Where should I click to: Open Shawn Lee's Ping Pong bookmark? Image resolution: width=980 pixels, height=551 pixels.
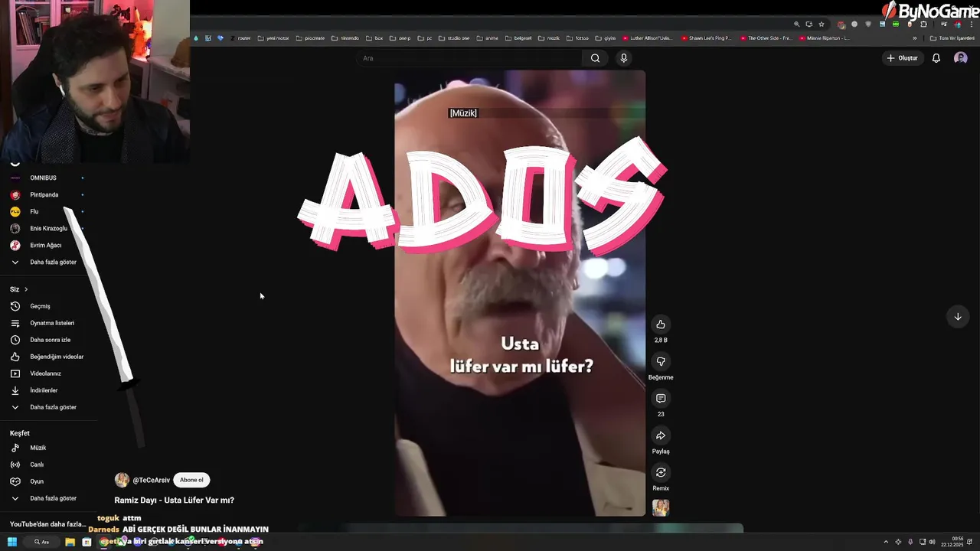pos(706,37)
